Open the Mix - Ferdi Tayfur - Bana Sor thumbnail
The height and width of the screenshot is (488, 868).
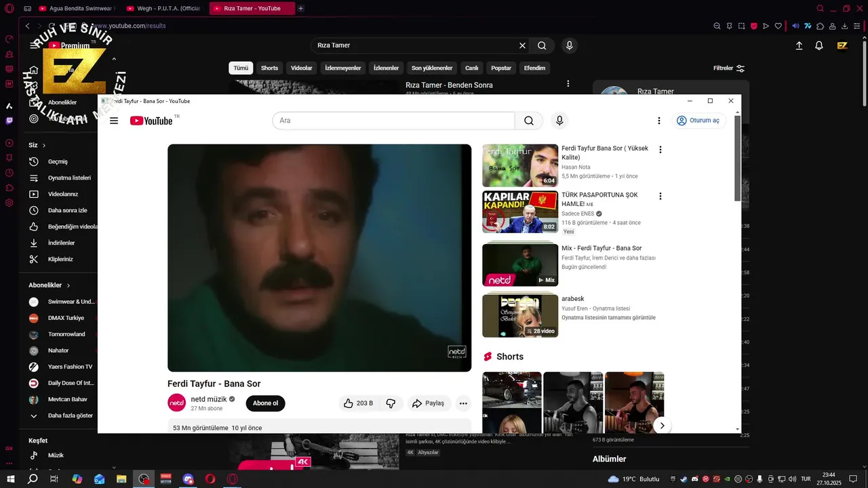(x=520, y=265)
